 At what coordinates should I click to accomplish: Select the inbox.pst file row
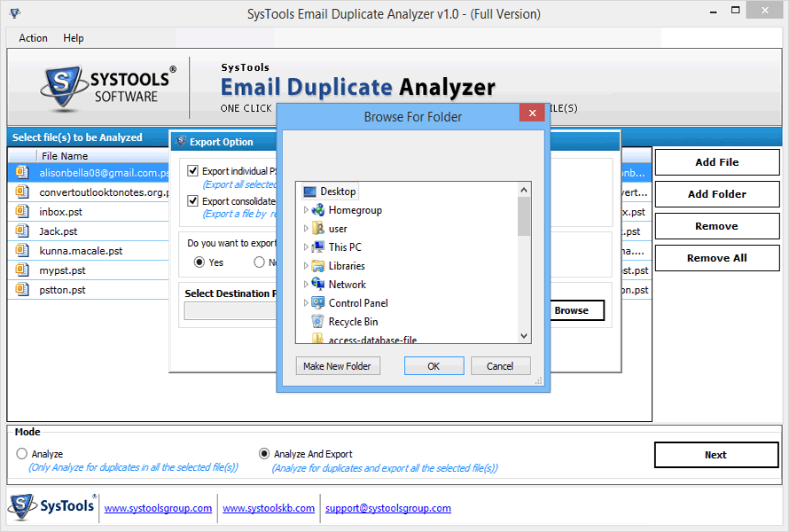pos(88,212)
